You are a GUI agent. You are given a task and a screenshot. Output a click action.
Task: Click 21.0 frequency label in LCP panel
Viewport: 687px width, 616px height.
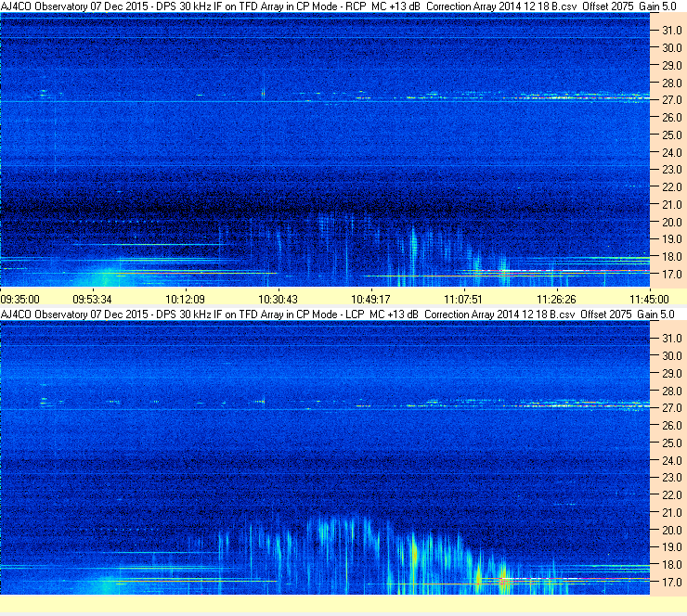(x=671, y=513)
